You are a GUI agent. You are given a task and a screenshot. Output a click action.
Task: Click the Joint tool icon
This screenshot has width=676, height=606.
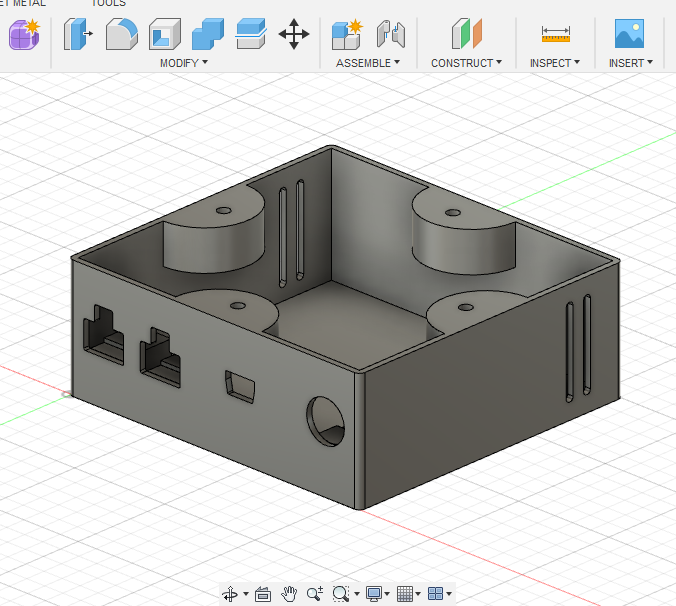(x=391, y=34)
